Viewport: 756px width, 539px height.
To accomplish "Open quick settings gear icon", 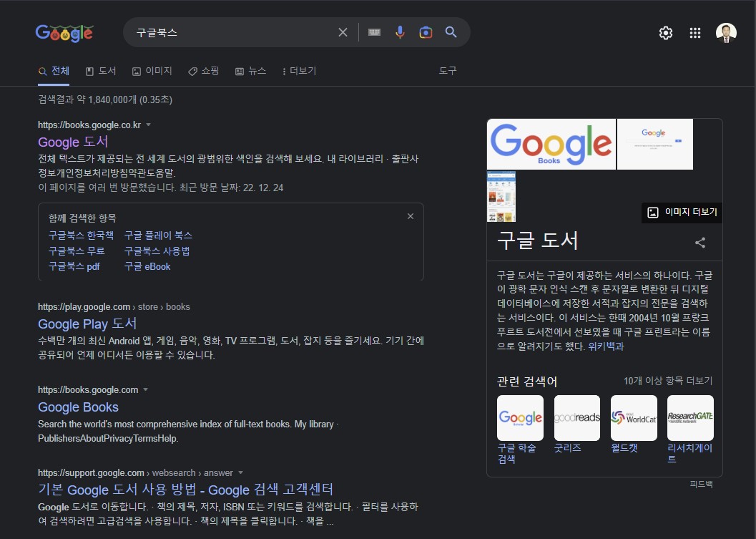I will 666,33.
